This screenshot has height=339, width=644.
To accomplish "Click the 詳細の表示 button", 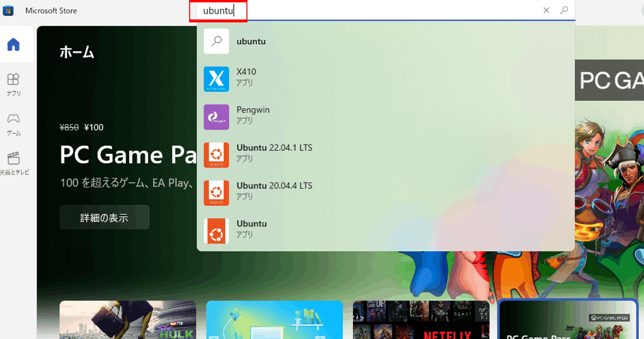I will click(x=104, y=218).
